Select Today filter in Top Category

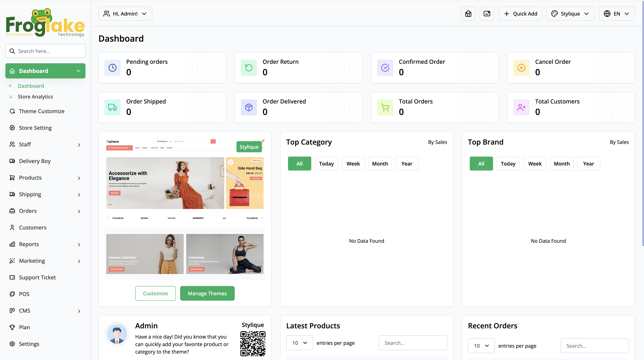[326, 164]
